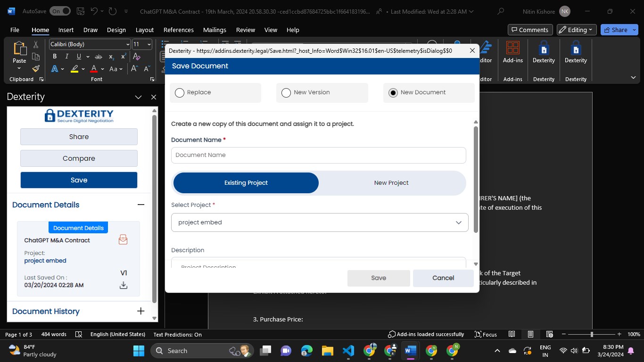Open Visual Studio Code from taskbar
Image resolution: width=644 pixels, height=362 pixels.
[x=348, y=351]
